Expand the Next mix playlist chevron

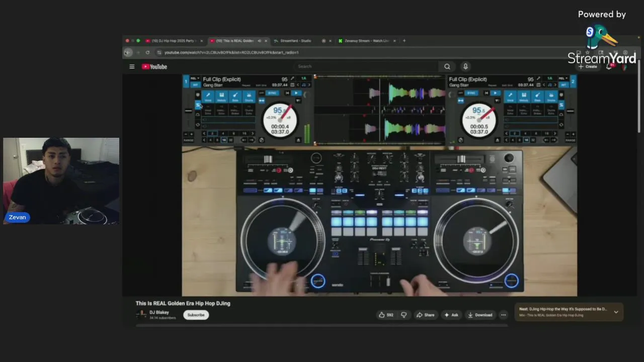(616, 312)
